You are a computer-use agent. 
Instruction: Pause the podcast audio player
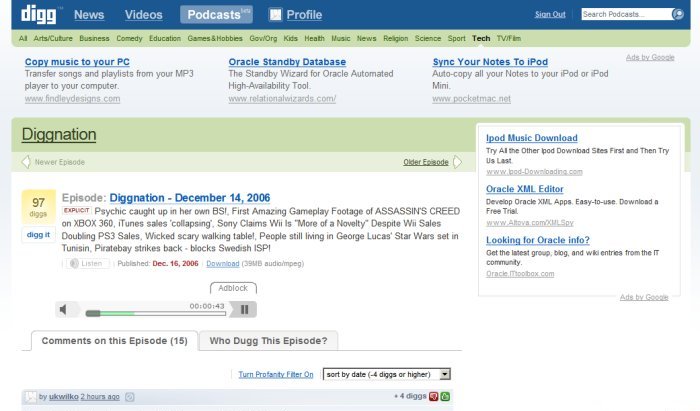(244, 309)
